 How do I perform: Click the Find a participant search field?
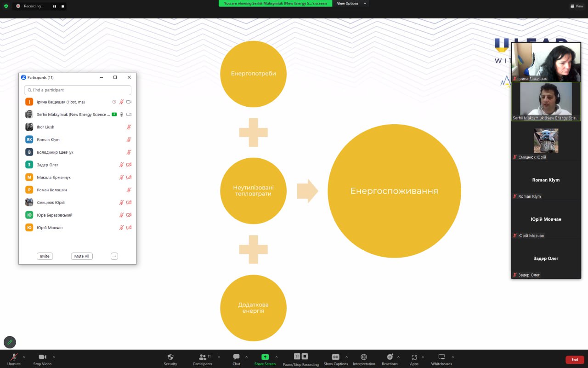78,90
